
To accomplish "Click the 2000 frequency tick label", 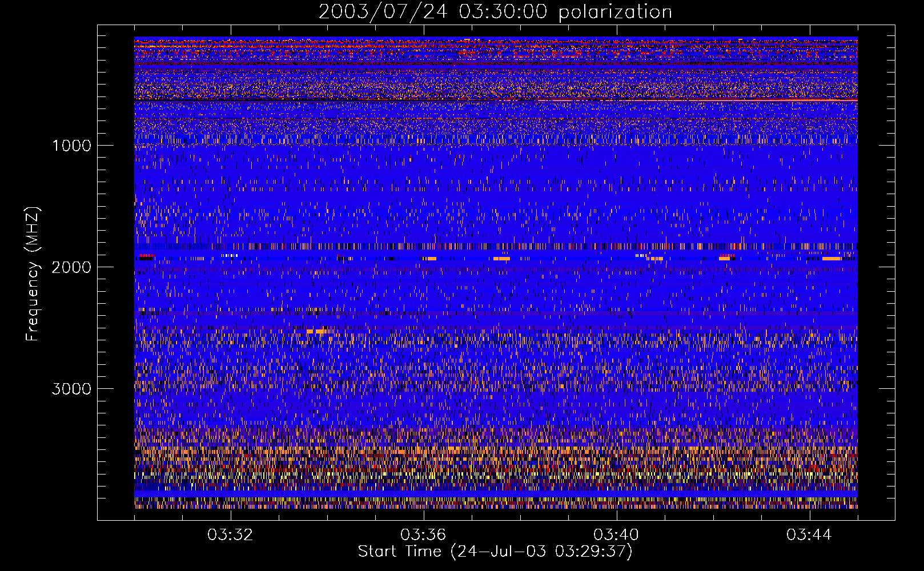I will [71, 267].
